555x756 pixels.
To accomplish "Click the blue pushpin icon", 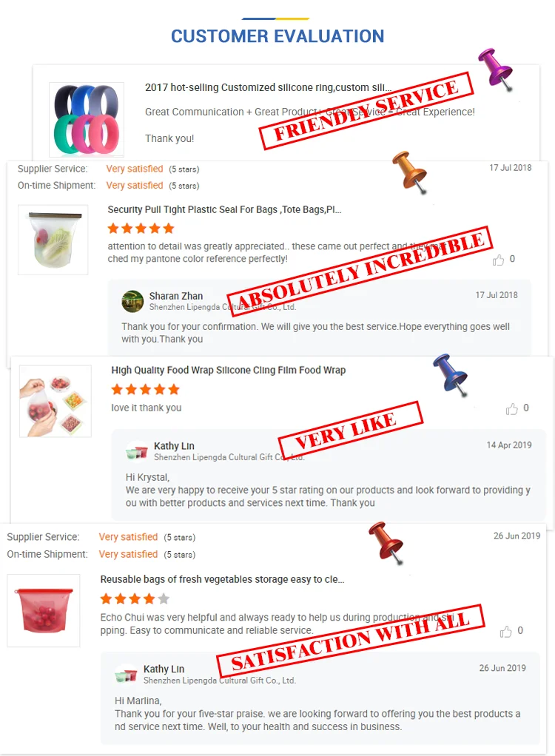I will (x=450, y=375).
